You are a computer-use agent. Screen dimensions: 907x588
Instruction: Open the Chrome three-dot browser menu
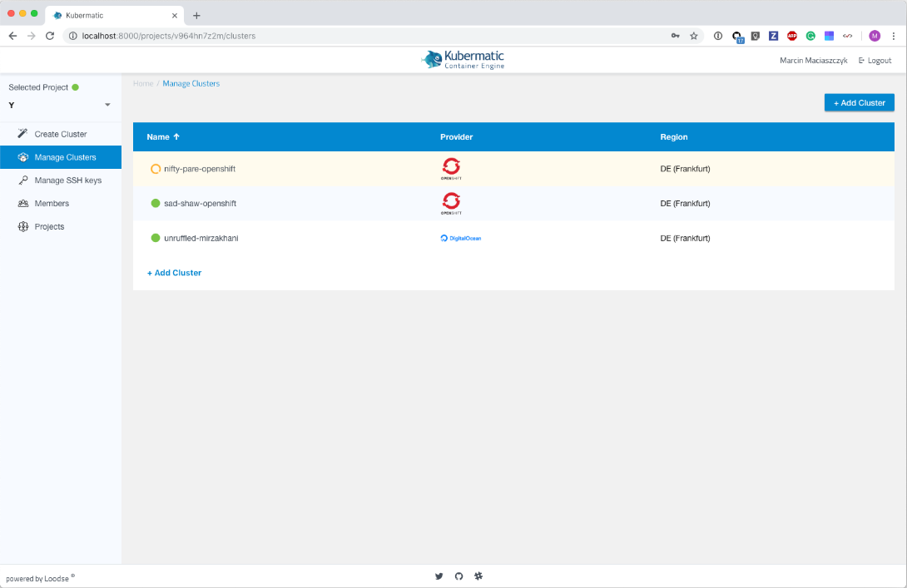[894, 36]
